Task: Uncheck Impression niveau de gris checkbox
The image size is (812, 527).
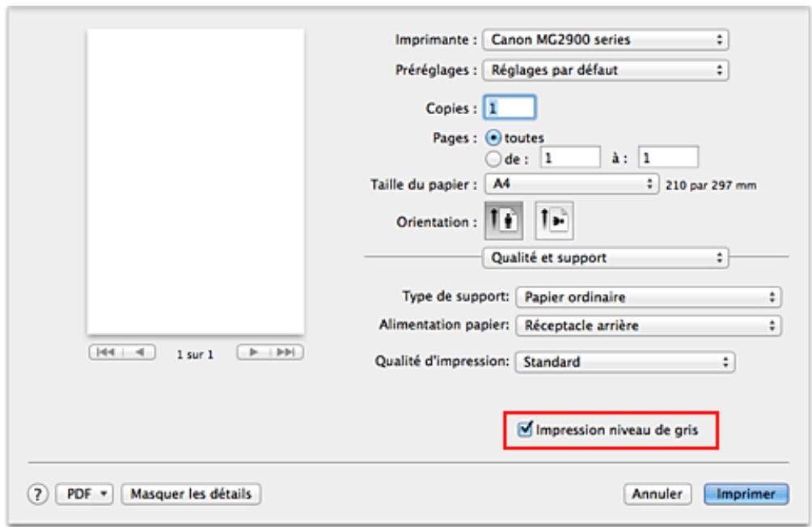Action: coord(525,429)
